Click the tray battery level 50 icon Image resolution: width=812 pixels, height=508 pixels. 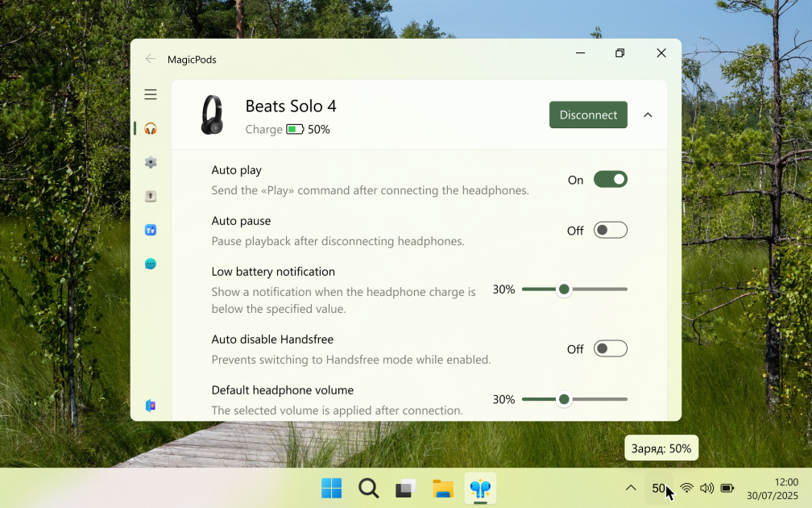659,488
